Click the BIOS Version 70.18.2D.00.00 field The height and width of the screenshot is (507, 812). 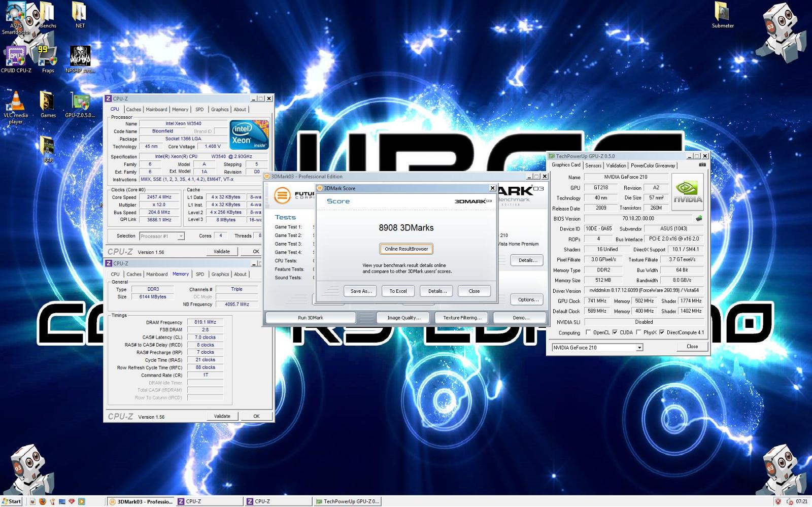coord(638,219)
